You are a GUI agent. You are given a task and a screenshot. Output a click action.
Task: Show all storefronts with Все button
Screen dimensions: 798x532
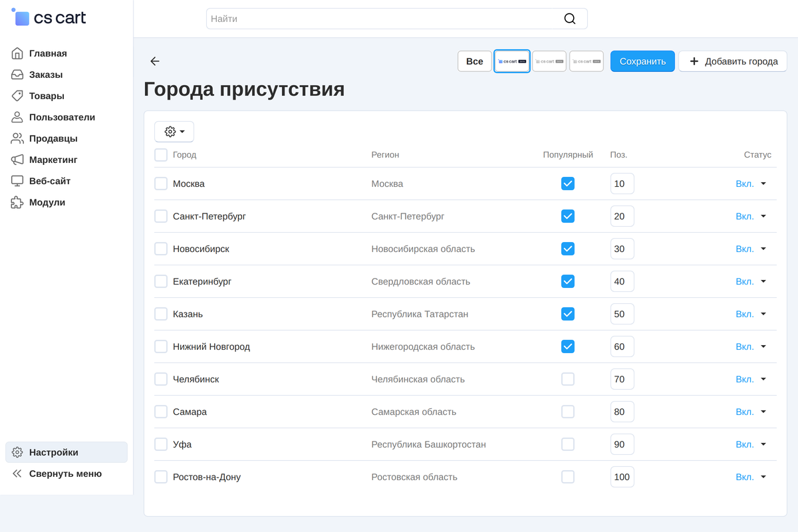coord(475,61)
